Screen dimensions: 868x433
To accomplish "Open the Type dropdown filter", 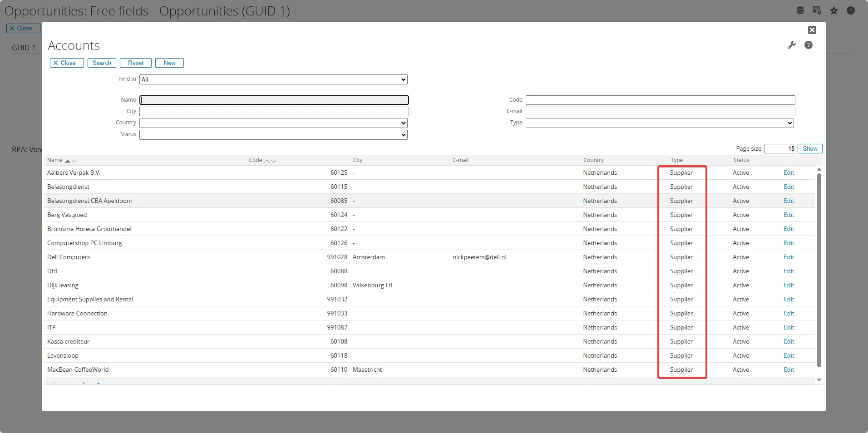I will (x=659, y=123).
